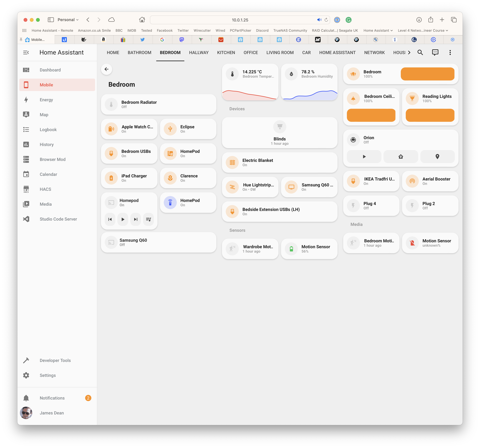
Task: Open the Dashboard sidebar item
Action: coord(57,70)
